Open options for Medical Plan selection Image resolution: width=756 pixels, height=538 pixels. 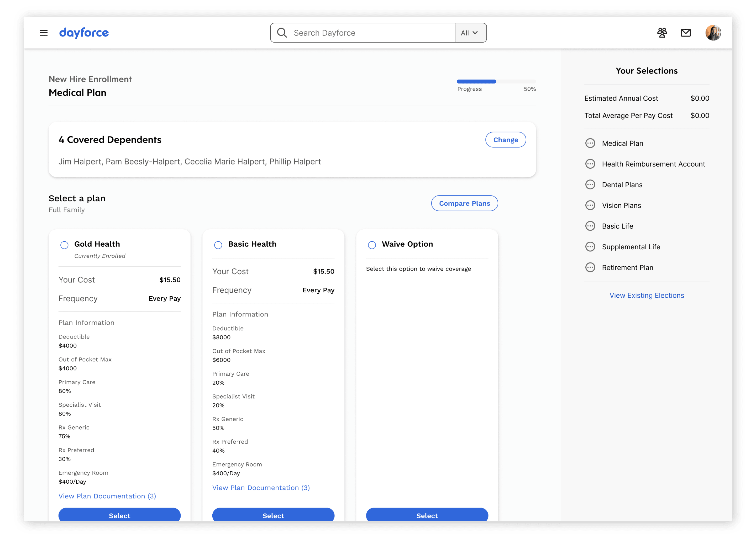pos(591,143)
